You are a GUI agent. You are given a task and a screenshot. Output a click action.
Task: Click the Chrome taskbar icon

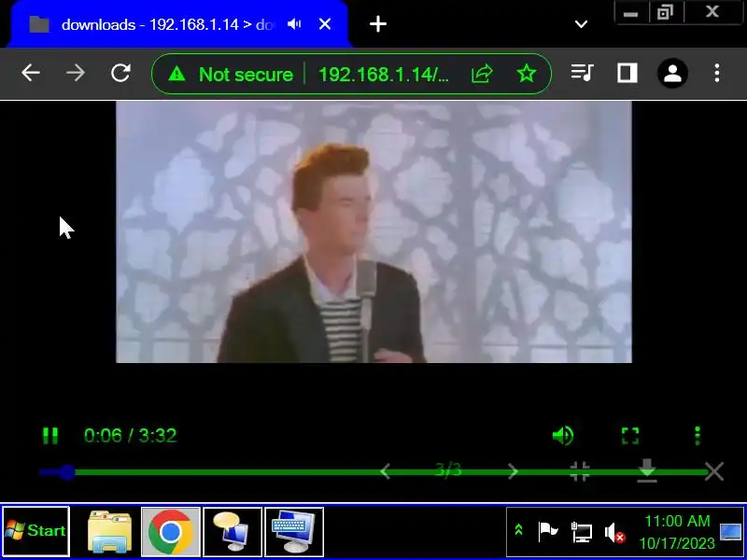click(x=170, y=531)
